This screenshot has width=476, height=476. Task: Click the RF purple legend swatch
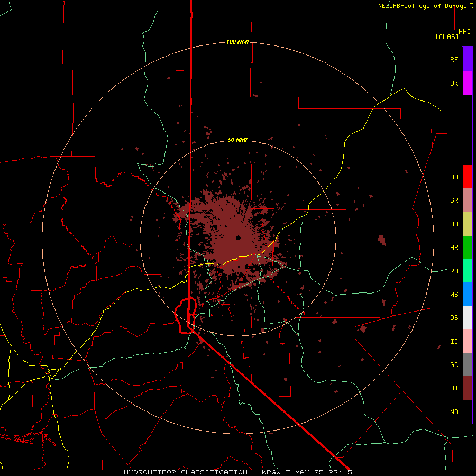click(467, 59)
